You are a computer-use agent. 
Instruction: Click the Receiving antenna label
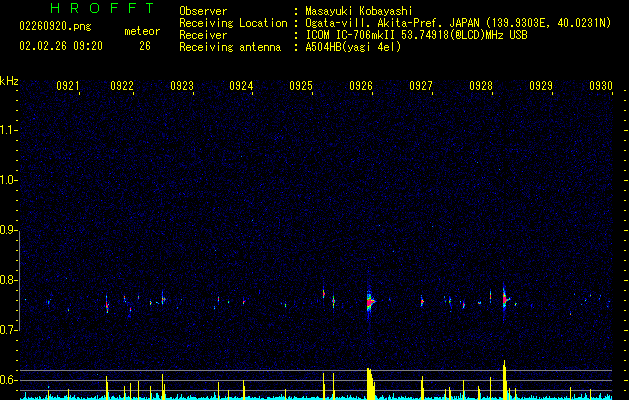click(x=230, y=47)
